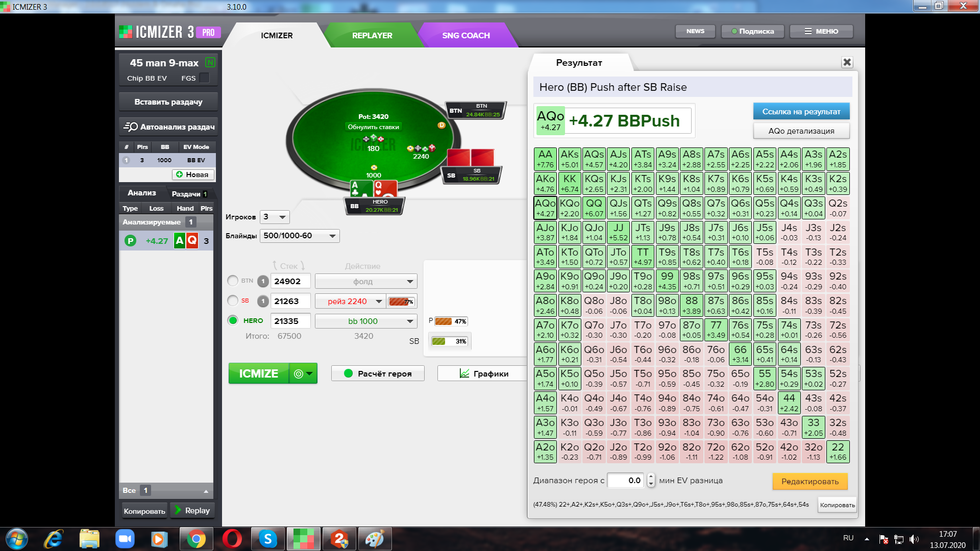
Task: Click Обнулить ставки on the table
Action: click(373, 127)
